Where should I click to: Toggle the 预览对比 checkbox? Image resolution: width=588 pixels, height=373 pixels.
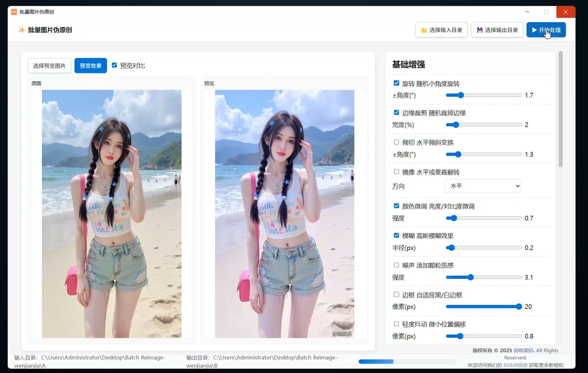[x=114, y=65]
